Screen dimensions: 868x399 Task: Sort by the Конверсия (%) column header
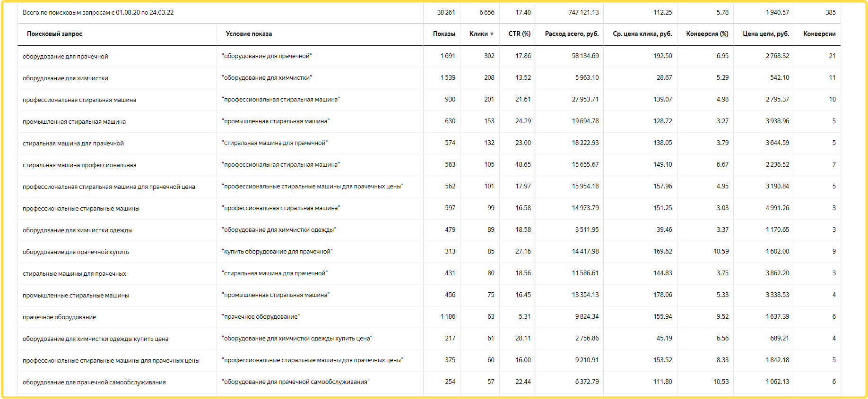click(x=707, y=34)
